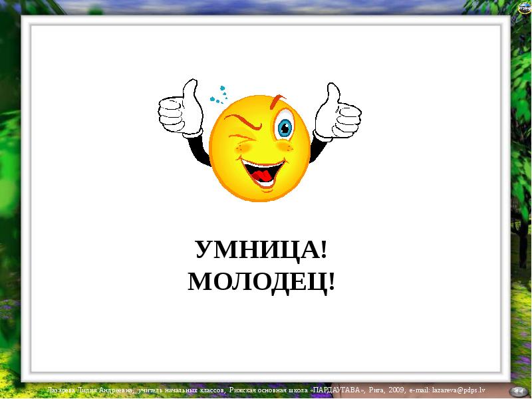Click the rewind button in bottom-right corner
The width and height of the screenshot is (532, 399).
(x=517, y=390)
